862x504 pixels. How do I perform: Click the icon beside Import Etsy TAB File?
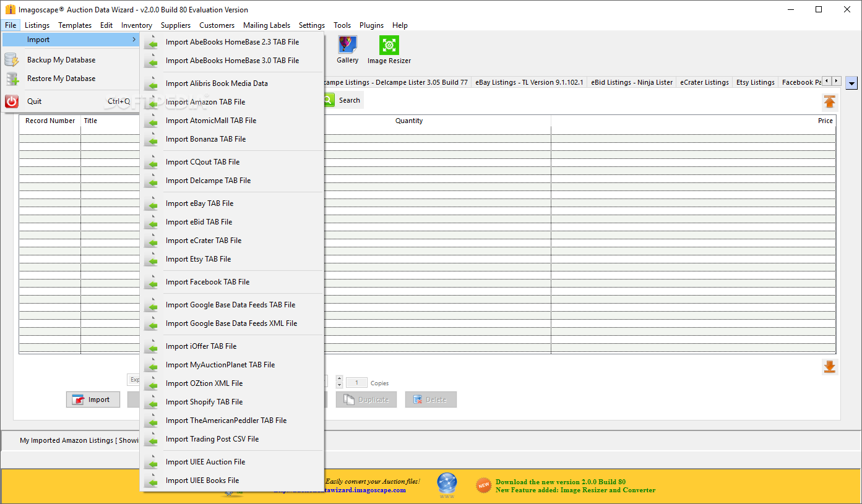click(150, 259)
